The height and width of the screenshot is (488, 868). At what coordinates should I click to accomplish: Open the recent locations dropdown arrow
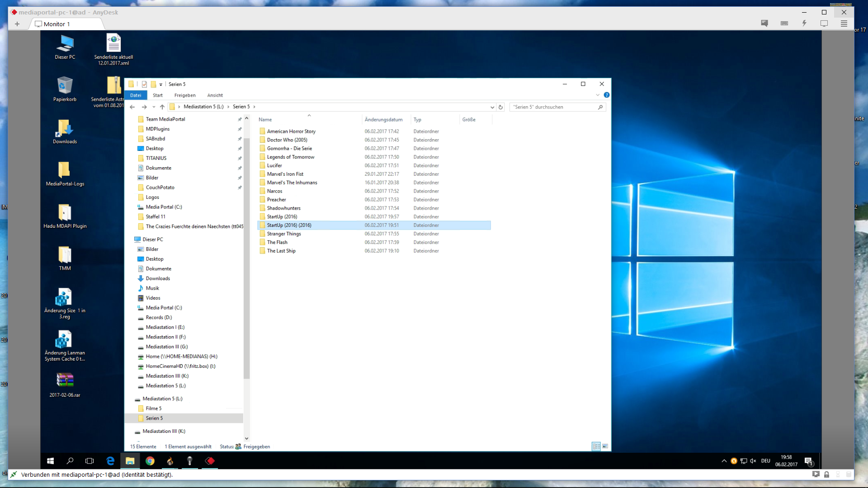point(154,107)
